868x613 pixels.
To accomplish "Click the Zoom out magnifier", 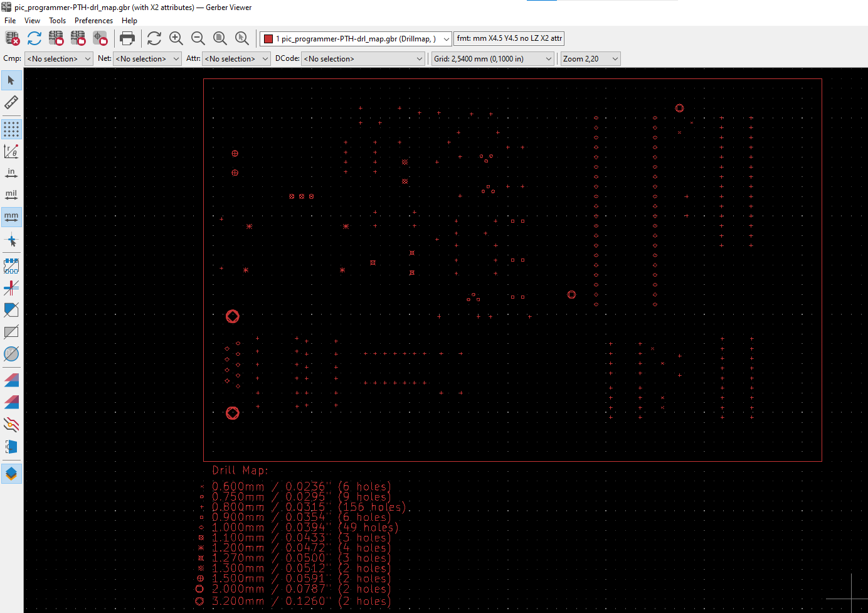I will tap(198, 38).
